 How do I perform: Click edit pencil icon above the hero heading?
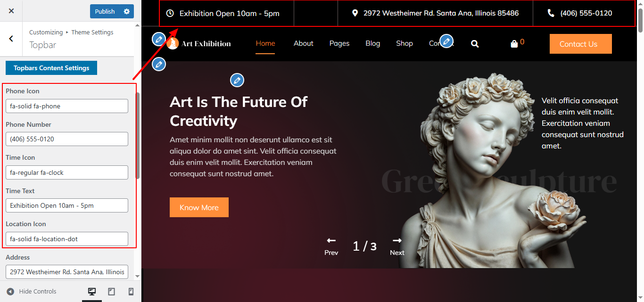(x=237, y=80)
